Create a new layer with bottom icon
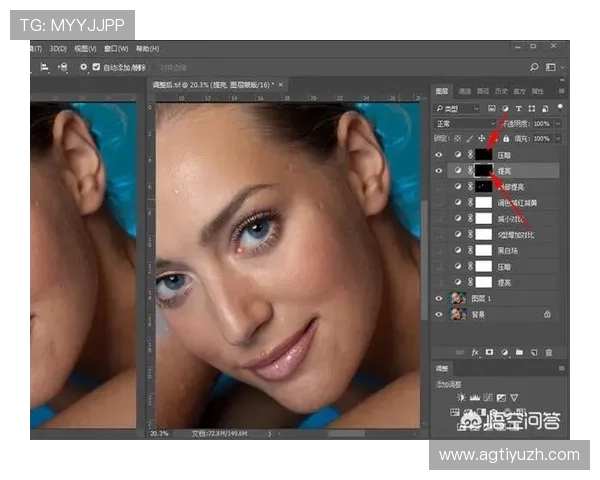The height and width of the screenshot is (480, 600). click(535, 352)
